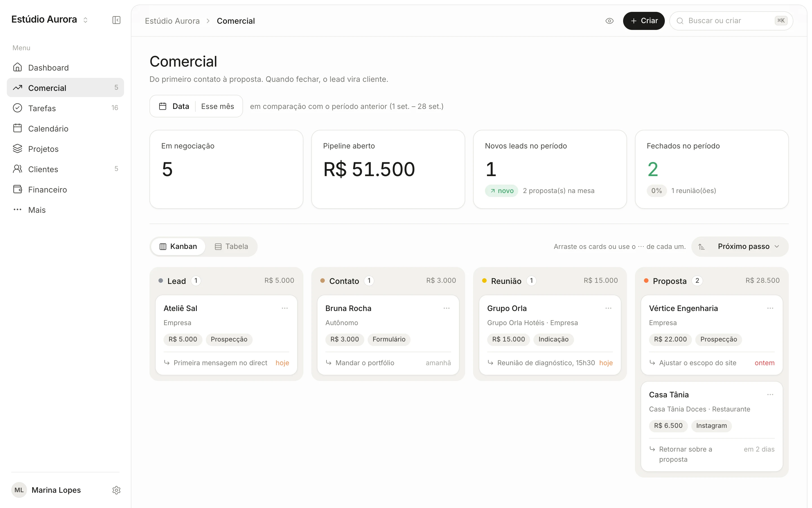Select Comercial in the sidebar menu
Screen dimensions: 812x508
[x=65, y=88]
